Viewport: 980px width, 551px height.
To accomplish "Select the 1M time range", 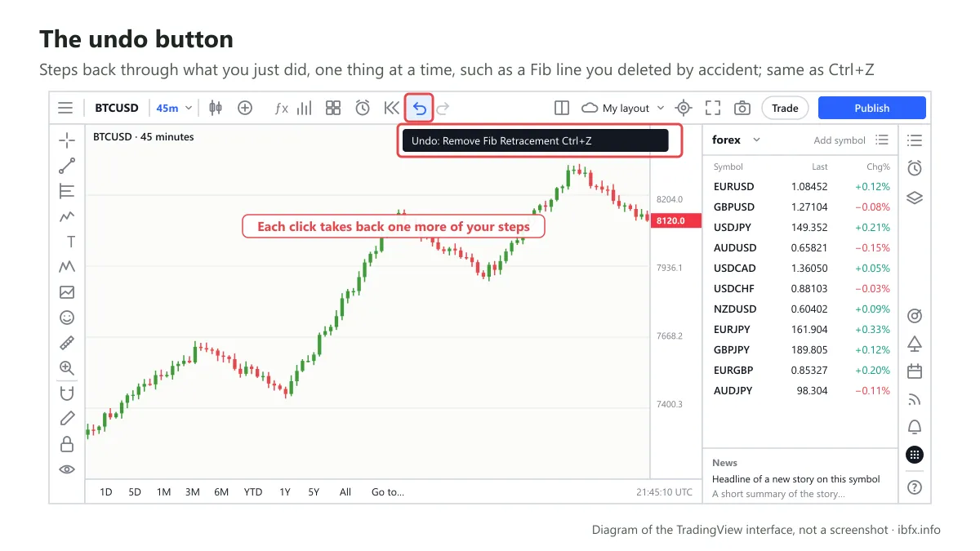I will (x=163, y=491).
